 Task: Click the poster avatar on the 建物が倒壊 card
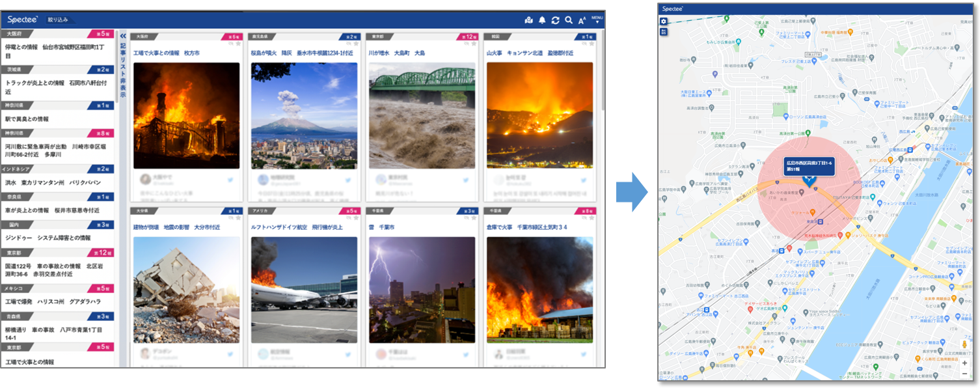tap(145, 353)
